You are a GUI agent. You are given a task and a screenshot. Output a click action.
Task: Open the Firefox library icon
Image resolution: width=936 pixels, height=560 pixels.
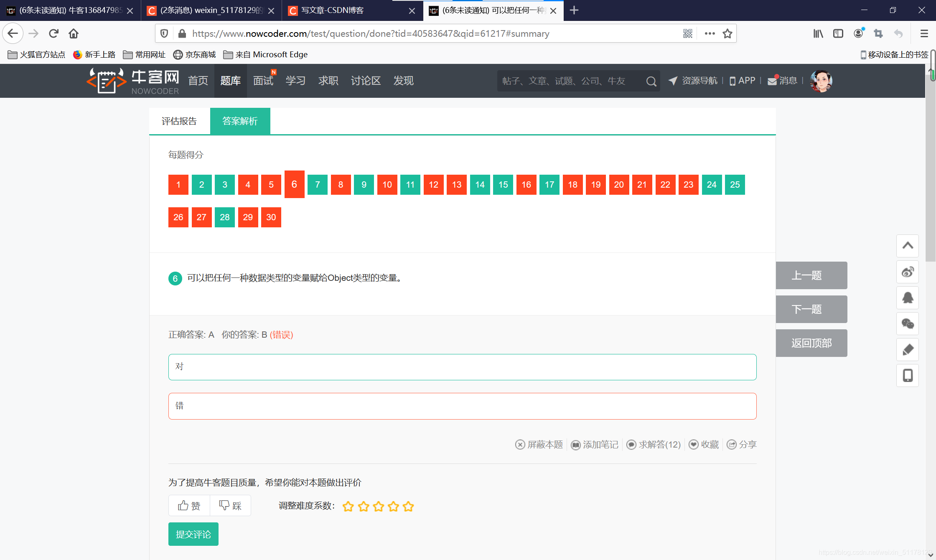tap(818, 33)
